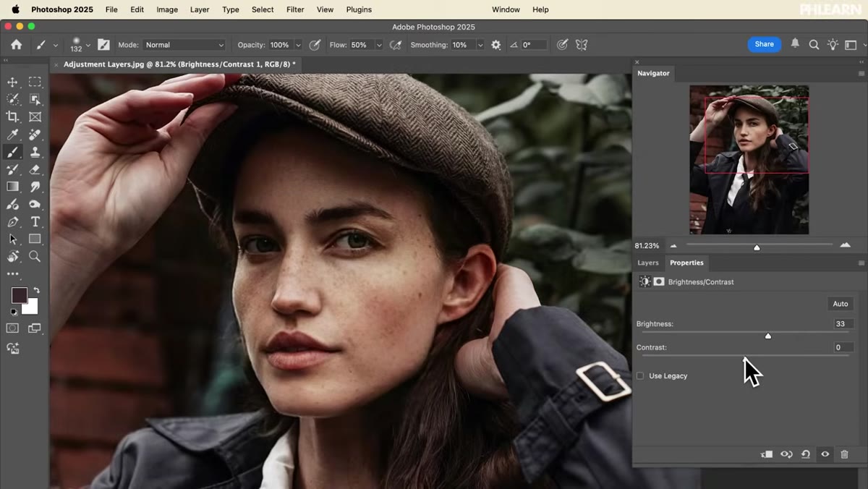Image resolution: width=868 pixels, height=489 pixels.
Task: Open the brush preset picker arrow
Action: click(88, 45)
